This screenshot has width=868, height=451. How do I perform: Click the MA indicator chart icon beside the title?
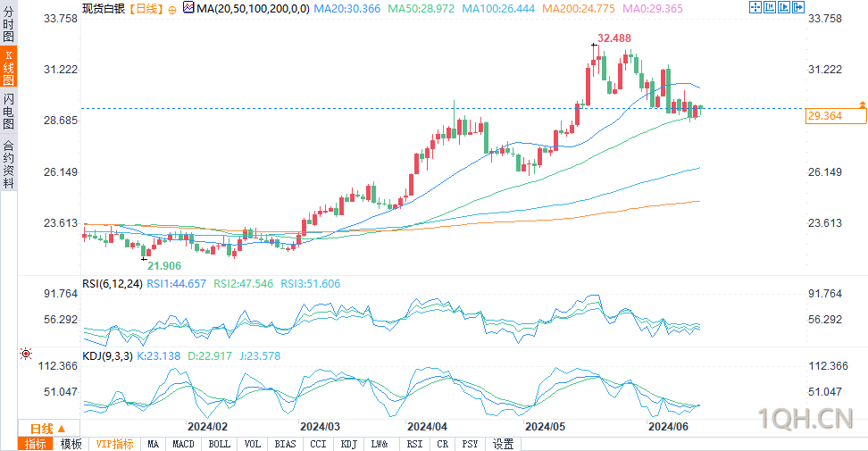click(188, 8)
